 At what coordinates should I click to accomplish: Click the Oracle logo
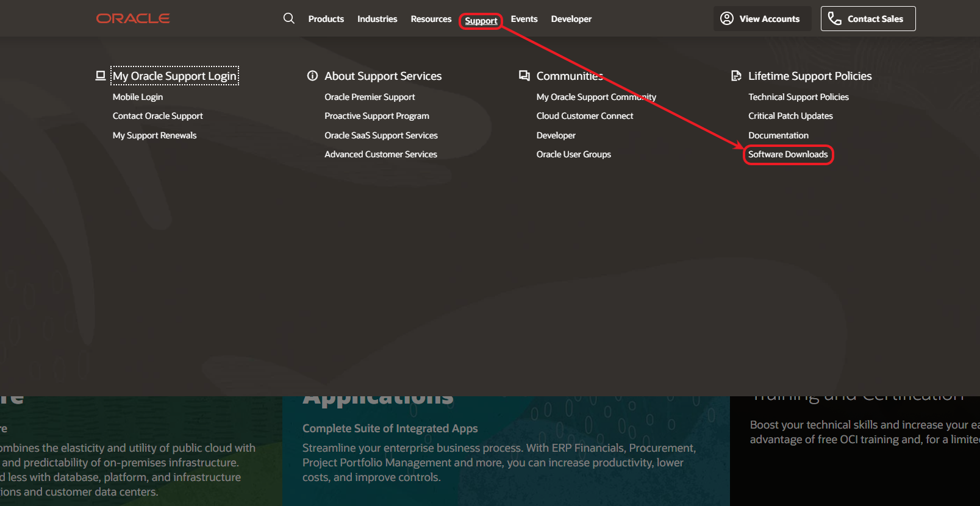(x=133, y=18)
